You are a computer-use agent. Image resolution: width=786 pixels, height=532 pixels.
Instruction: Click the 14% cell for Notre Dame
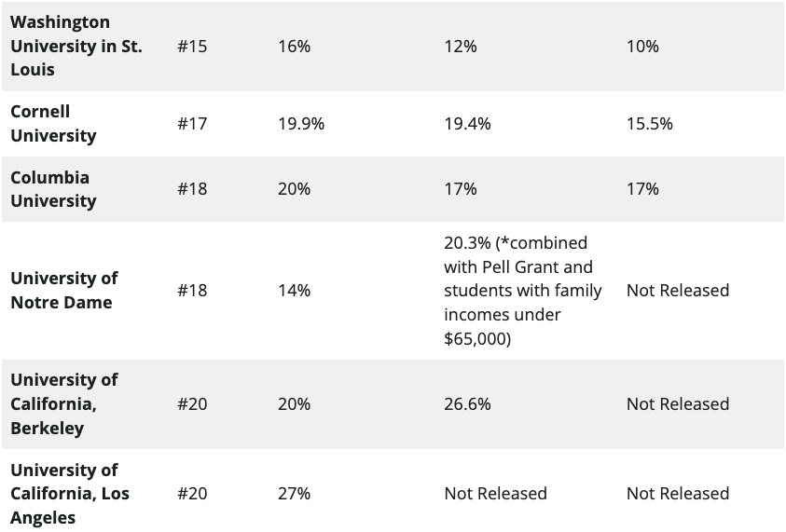tap(295, 290)
